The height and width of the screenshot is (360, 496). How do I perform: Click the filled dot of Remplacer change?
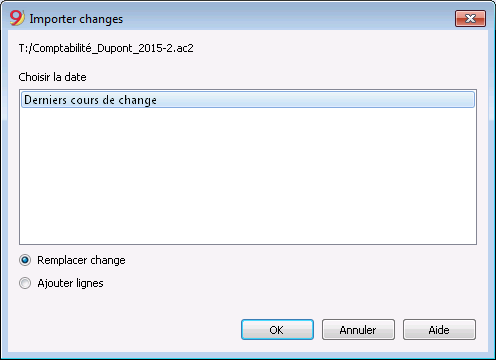point(25,260)
